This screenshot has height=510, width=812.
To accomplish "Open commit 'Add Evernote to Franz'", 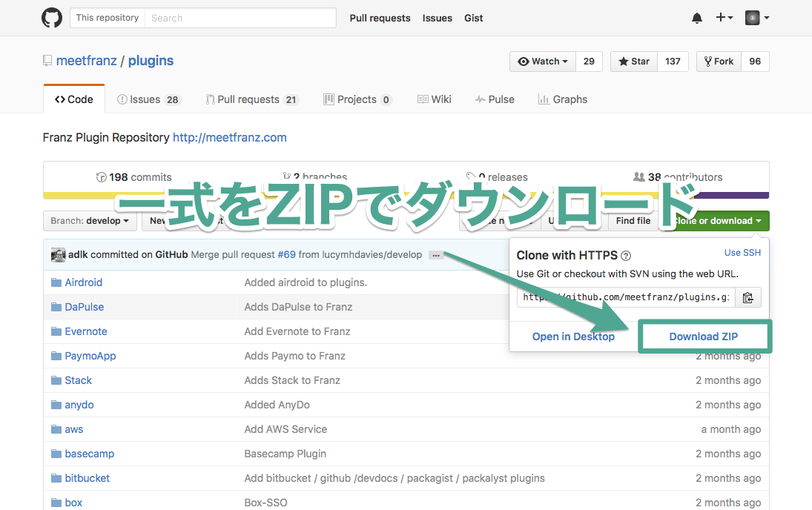I will click(x=297, y=331).
